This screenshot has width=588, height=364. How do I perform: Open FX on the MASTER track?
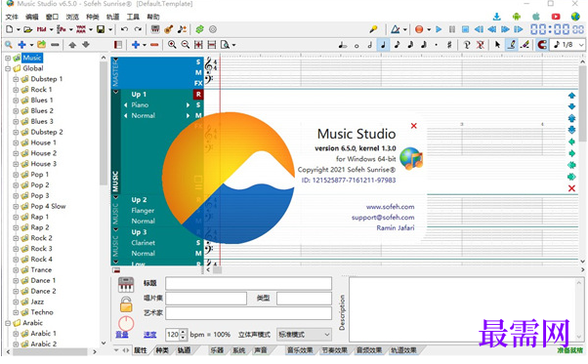click(x=198, y=83)
